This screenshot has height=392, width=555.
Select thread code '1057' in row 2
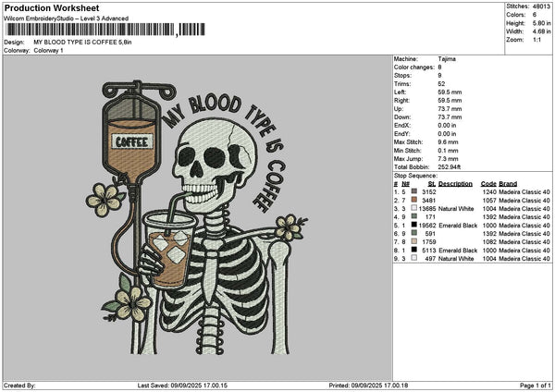click(489, 201)
